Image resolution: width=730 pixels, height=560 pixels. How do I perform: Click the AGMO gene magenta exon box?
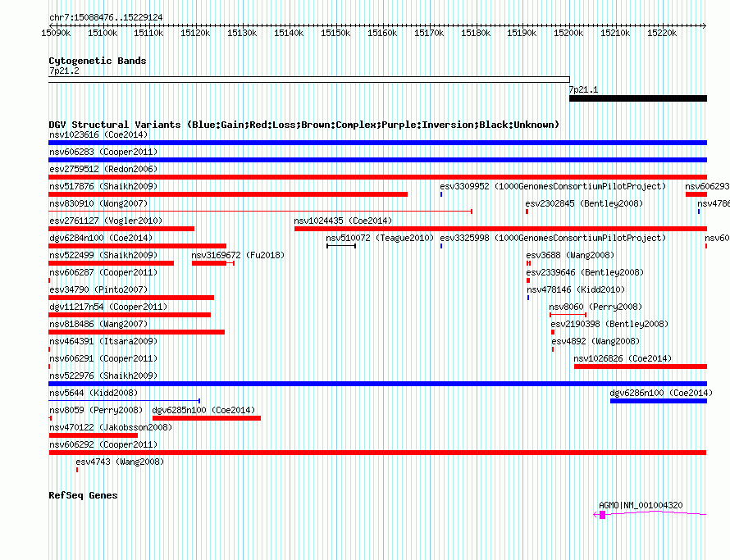coord(602,515)
